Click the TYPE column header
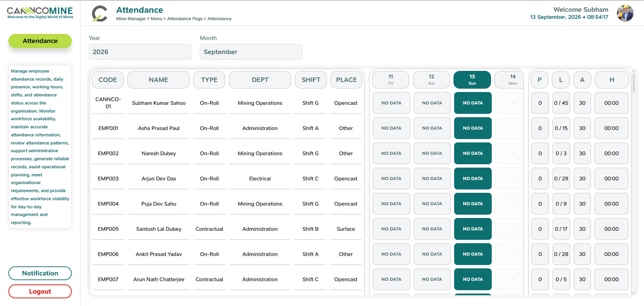Screen dimensions: 644x306 coord(209,80)
